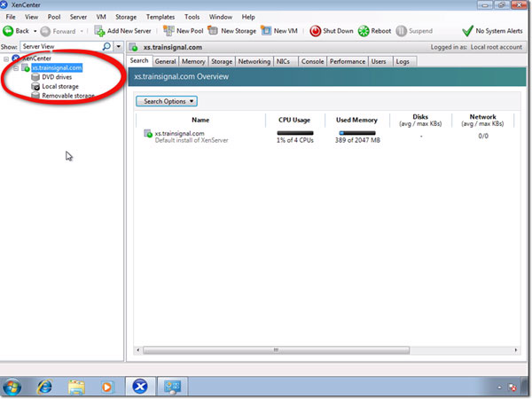The height and width of the screenshot is (399, 532).
Task: Click the scrollbar right arrow
Action: coord(516,350)
